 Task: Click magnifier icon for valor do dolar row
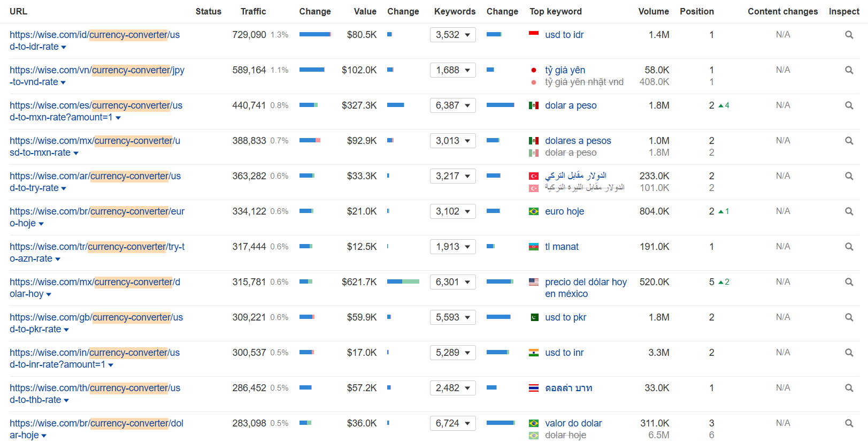[x=849, y=423]
